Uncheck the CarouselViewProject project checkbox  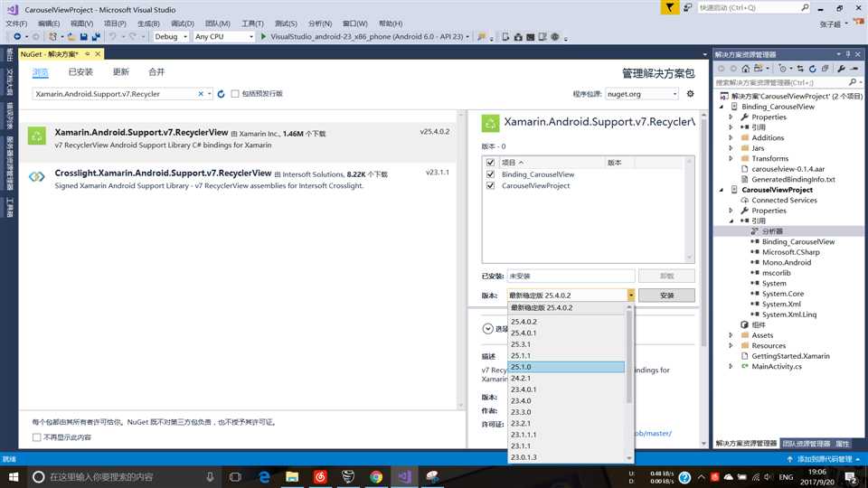pos(490,186)
